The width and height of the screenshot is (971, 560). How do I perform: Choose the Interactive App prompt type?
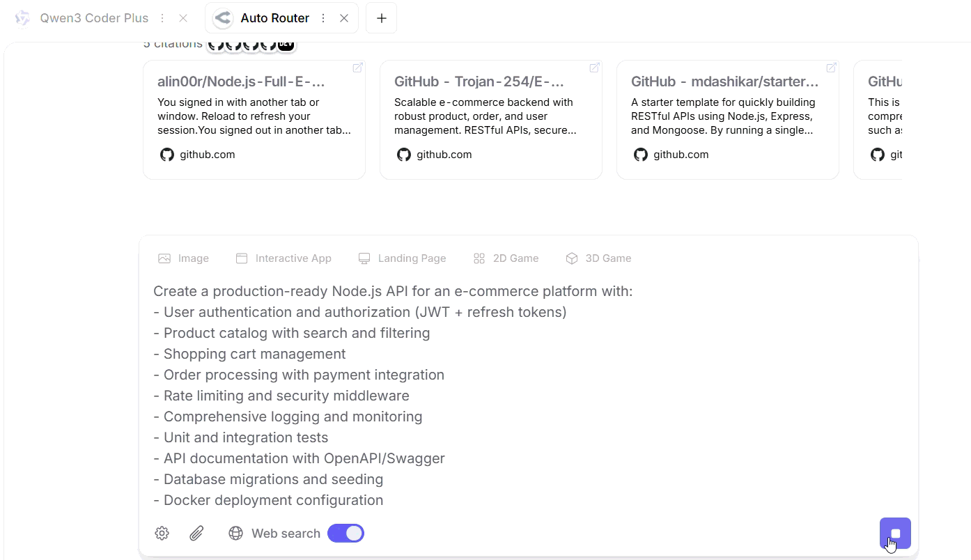[x=283, y=258]
